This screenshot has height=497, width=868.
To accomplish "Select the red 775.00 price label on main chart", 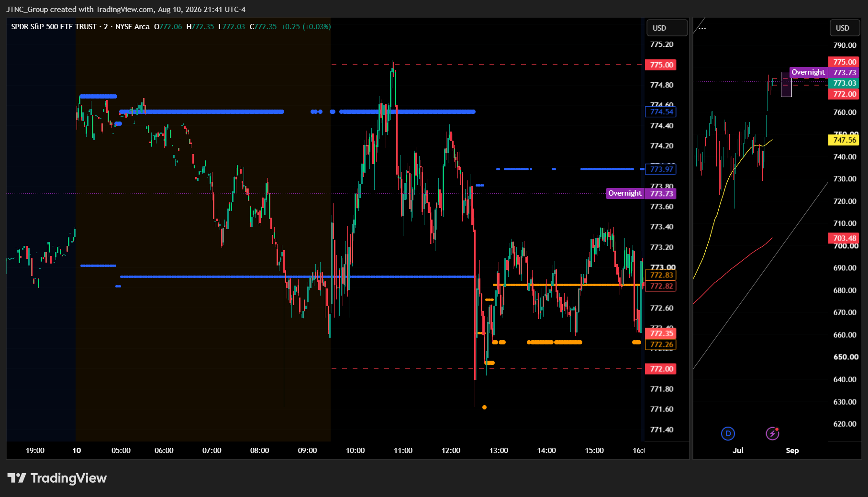I will click(x=661, y=65).
